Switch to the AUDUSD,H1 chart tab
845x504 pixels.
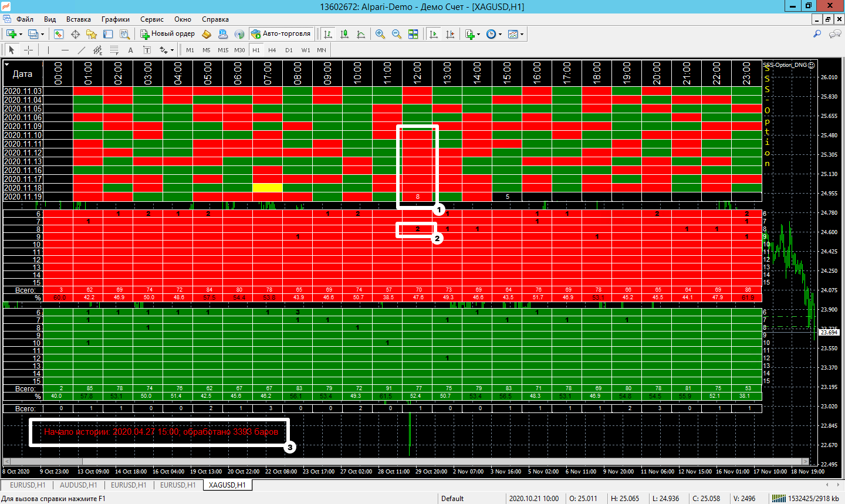coord(78,485)
